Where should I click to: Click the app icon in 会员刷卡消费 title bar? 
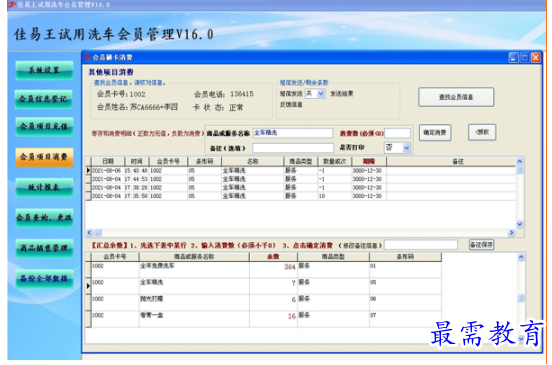click(87, 57)
